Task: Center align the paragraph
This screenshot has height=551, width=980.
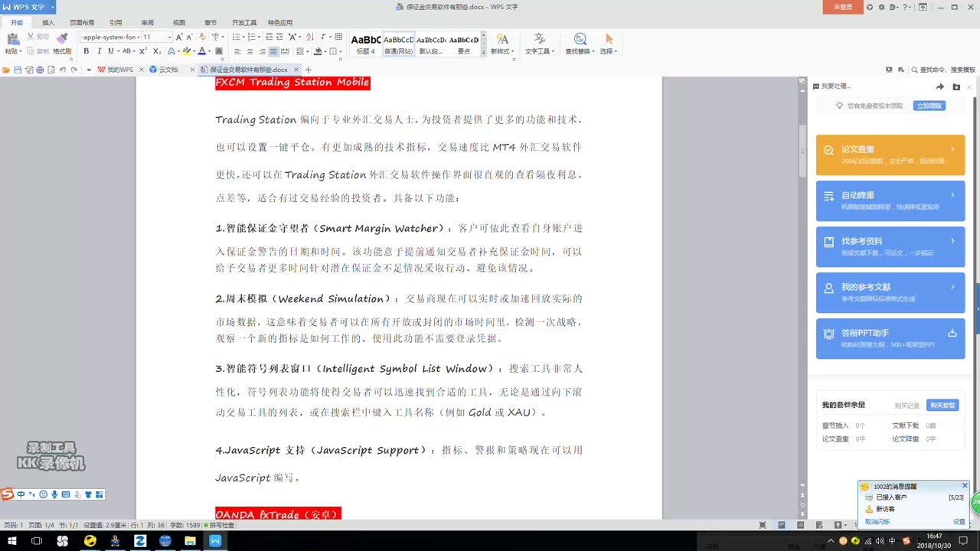Action: [250, 51]
